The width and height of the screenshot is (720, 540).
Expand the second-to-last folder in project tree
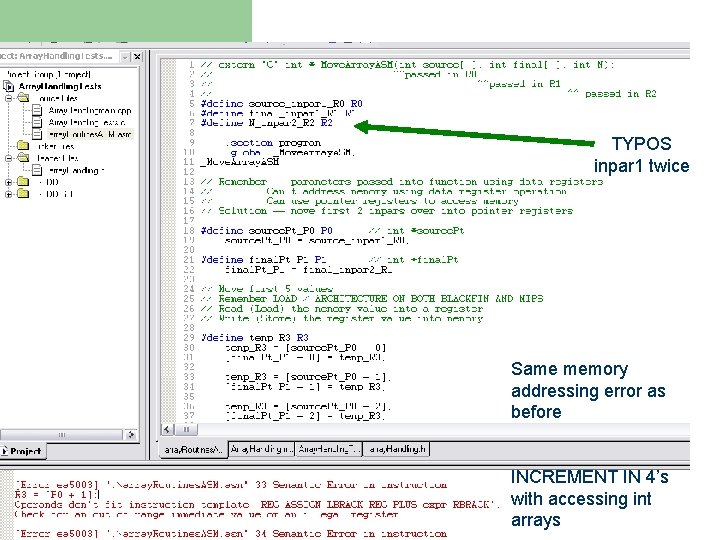coord(8,182)
